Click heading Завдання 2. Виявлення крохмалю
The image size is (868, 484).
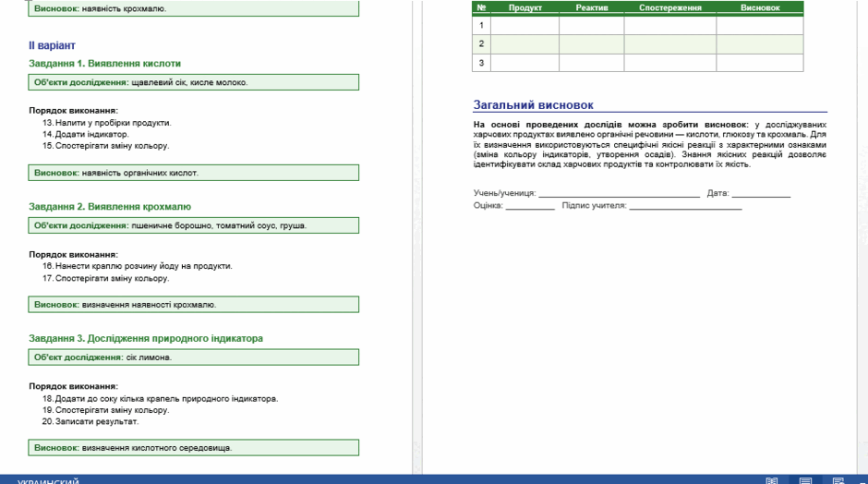(110, 207)
